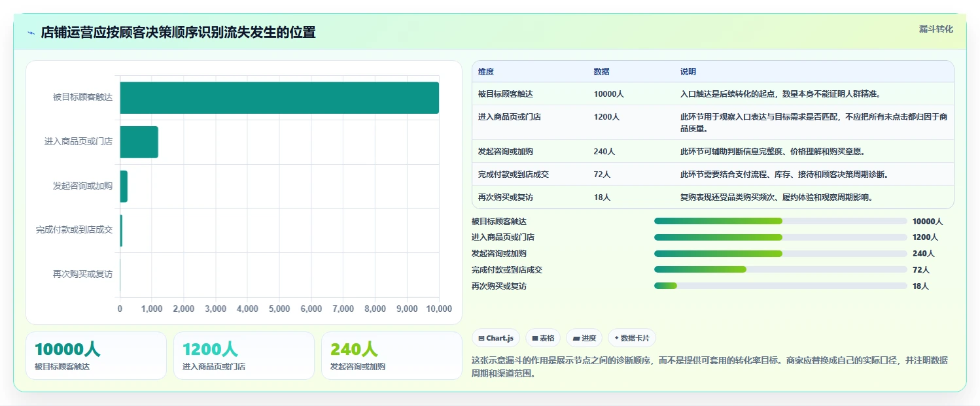Open the 10000人 被目标顾客触达 data card
Screen dimensions: 980x406
pos(96,356)
